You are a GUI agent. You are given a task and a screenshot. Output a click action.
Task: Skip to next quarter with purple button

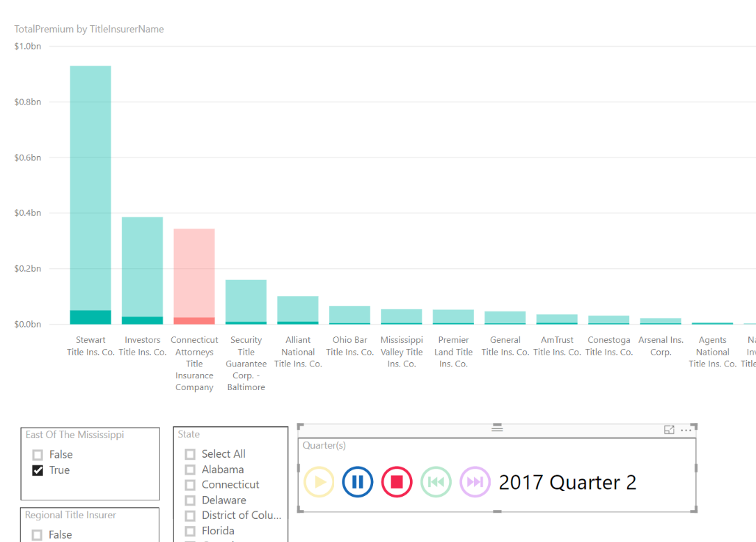475,481
